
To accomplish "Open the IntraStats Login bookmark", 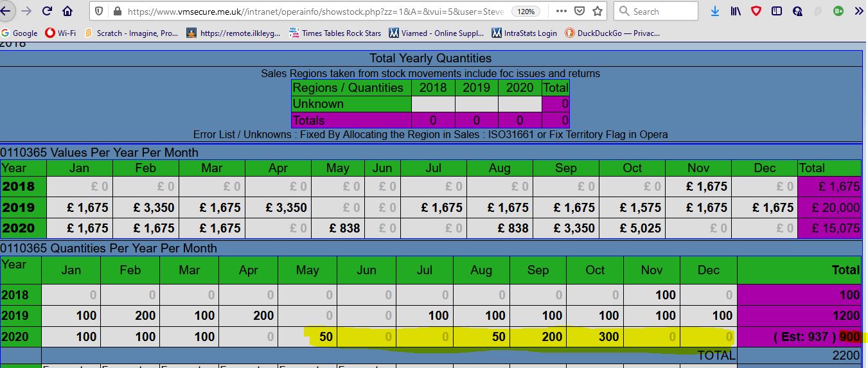I will 524,33.
